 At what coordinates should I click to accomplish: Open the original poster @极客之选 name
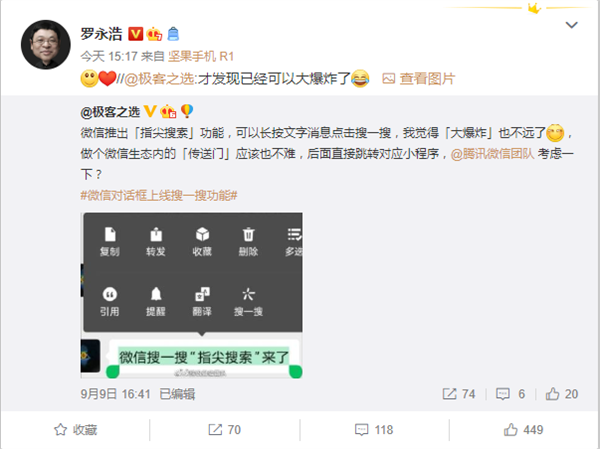(110, 112)
